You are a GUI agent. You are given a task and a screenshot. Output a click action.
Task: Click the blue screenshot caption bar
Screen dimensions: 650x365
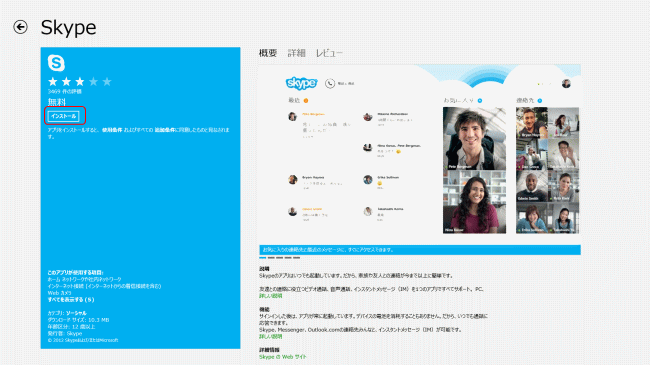point(420,250)
